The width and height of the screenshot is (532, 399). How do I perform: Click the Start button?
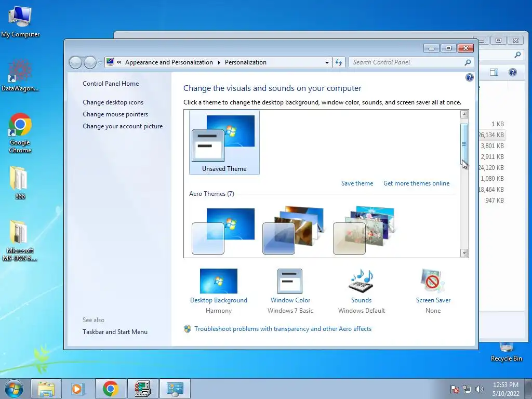14,389
